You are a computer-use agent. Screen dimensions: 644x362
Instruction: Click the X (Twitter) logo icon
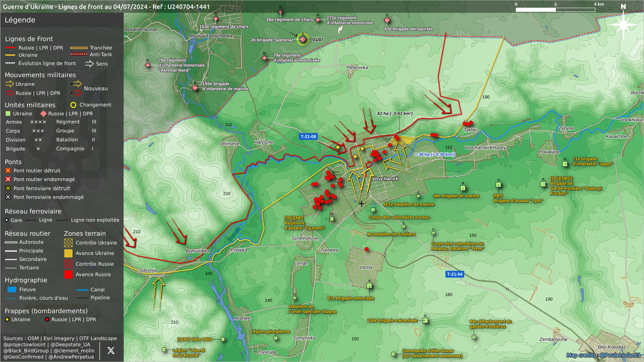pos(111,351)
